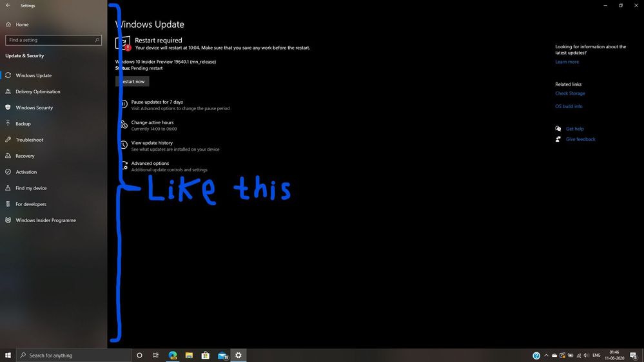
Task: Show hidden tray icons chevron
Action: [x=546, y=356]
